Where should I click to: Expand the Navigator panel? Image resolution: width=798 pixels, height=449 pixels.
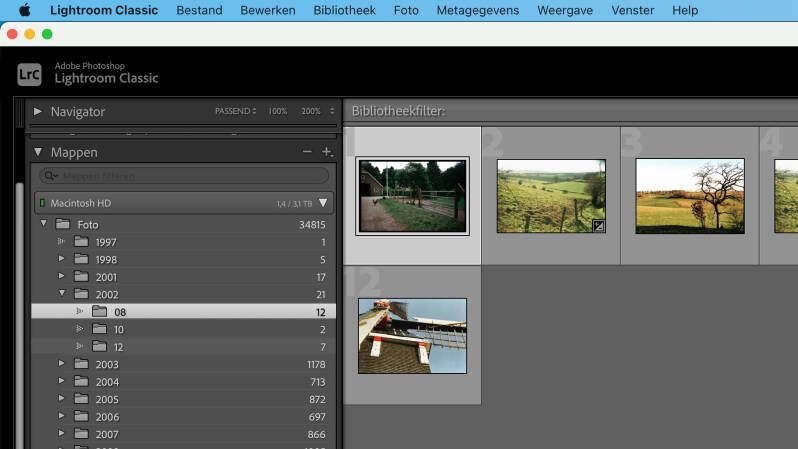(x=38, y=111)
